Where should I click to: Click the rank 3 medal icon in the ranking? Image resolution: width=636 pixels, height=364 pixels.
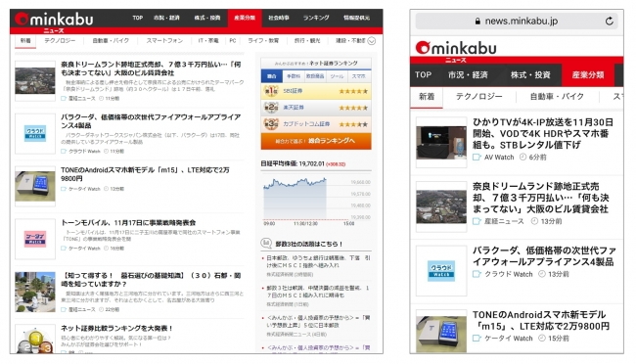pos(270,123)
